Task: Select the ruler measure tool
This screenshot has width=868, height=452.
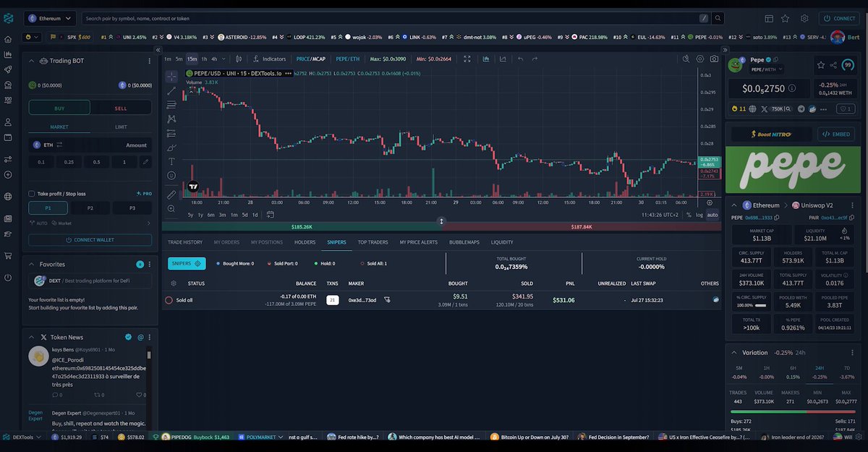Action: point(171,195)
